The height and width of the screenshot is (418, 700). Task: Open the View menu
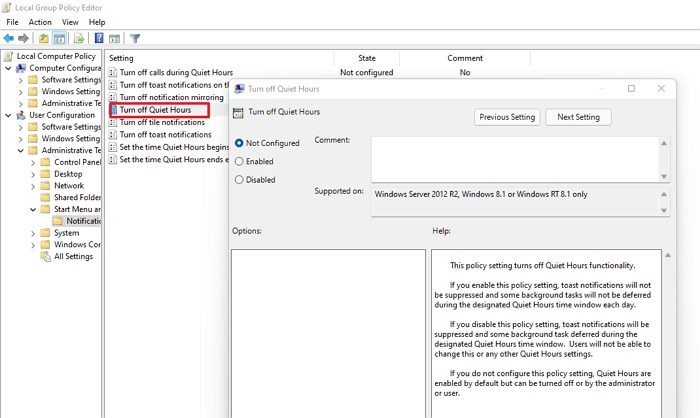(x=70, y=22)
